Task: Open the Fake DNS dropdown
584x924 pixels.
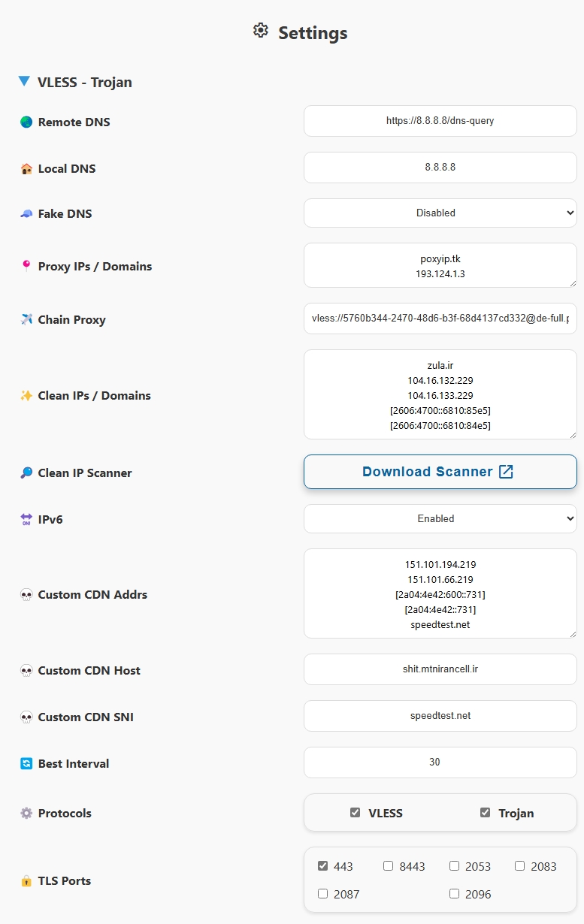Action: 440,213
